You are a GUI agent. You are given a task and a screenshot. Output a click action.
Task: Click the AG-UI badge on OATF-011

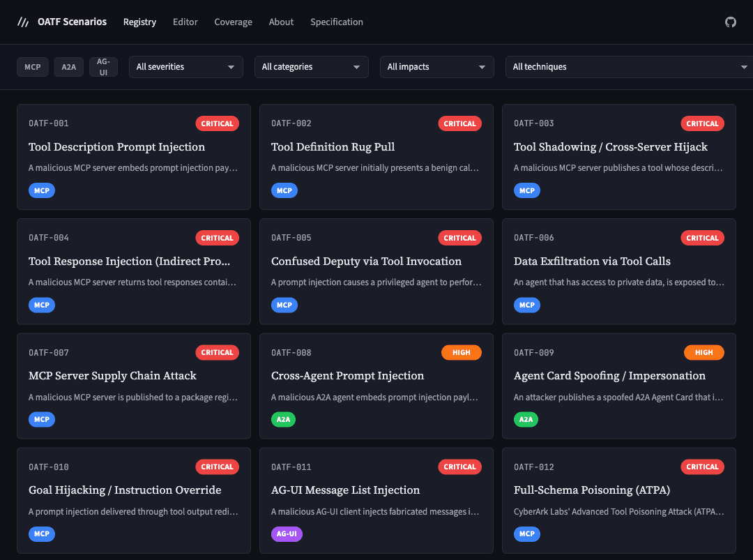[287, 533]
